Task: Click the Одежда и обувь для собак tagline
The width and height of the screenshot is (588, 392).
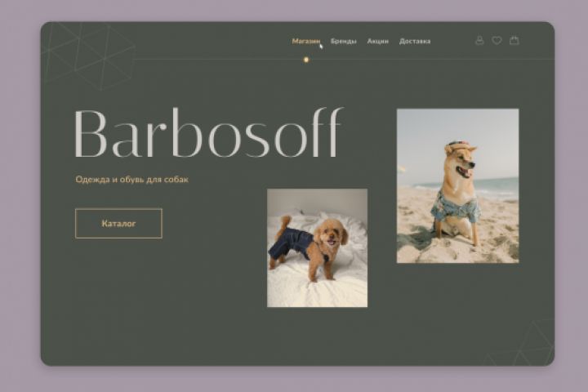Action: click(132, 180)
